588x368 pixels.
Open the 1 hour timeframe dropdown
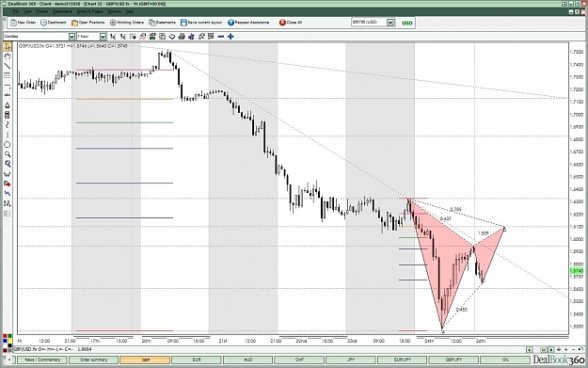click(103, 37)
